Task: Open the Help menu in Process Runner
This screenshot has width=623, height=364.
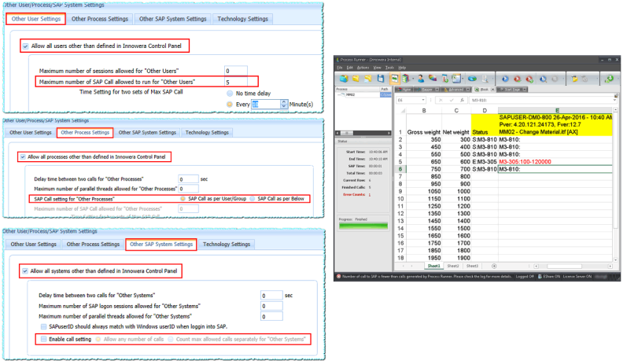Action: tap(402, 68)
